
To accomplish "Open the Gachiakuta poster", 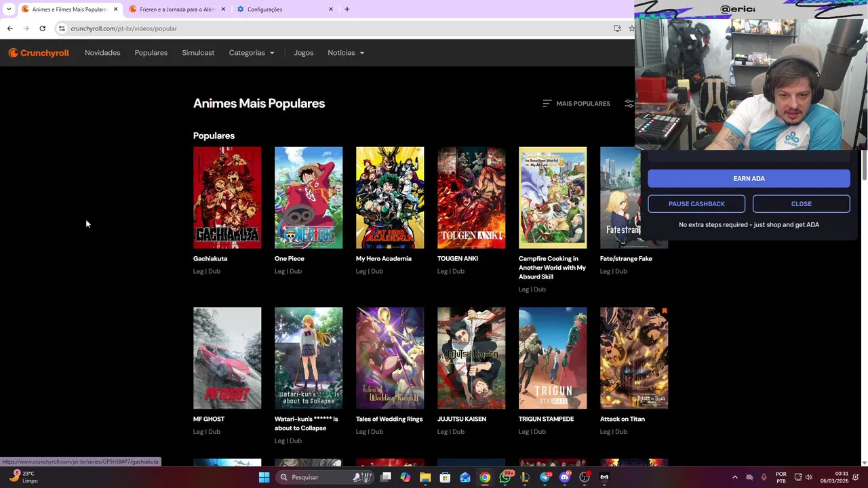I will click(227, 198).
